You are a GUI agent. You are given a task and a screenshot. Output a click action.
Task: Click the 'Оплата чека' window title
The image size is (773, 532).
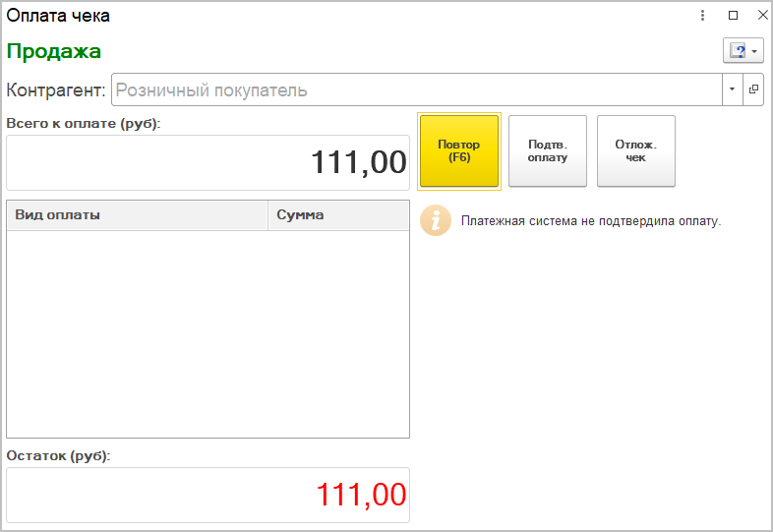click(58, 16)
